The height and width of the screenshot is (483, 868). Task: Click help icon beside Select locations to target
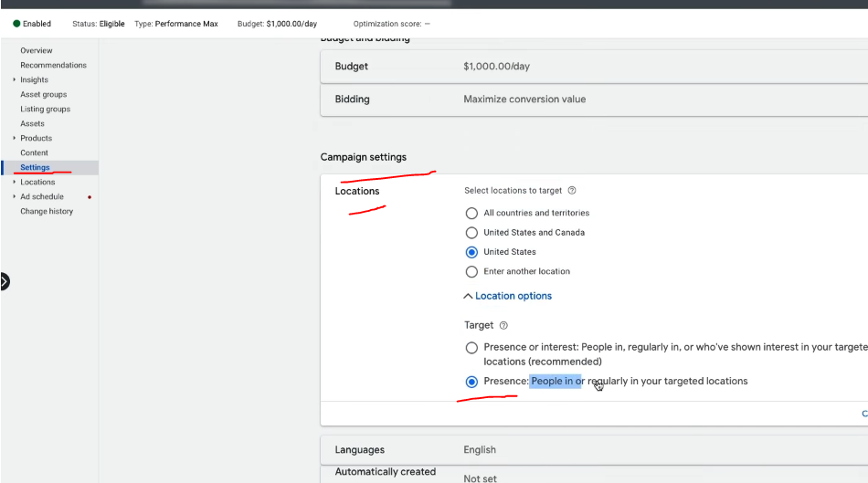(x=572, y=191)
